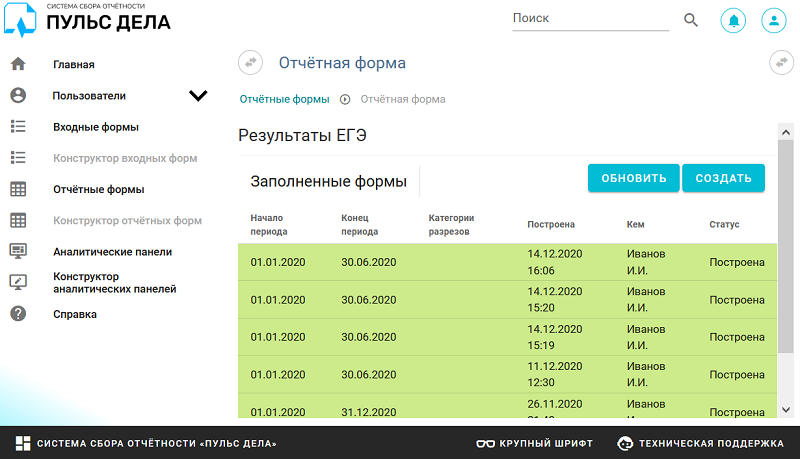Click the list icon beside Входные формы

click(18, 126)
